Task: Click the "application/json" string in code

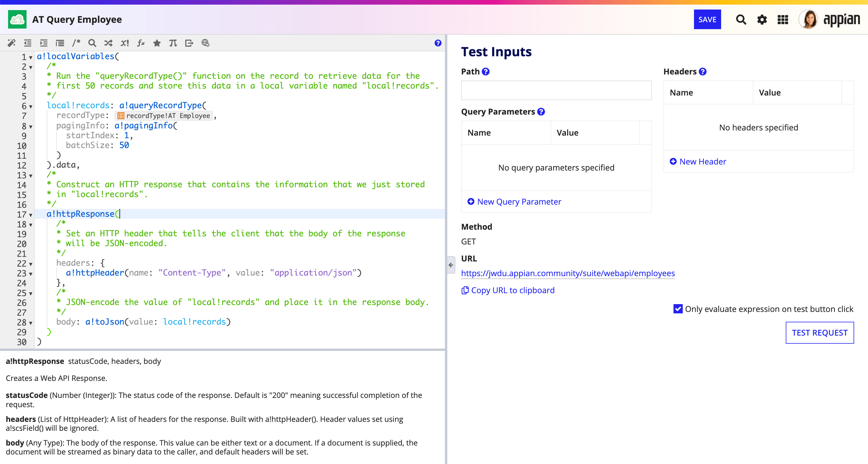Action: pos(313,273)
